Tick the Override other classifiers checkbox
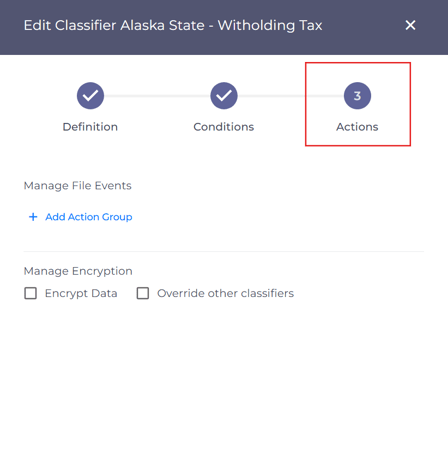Screen dimensions: 448x464 143,293
